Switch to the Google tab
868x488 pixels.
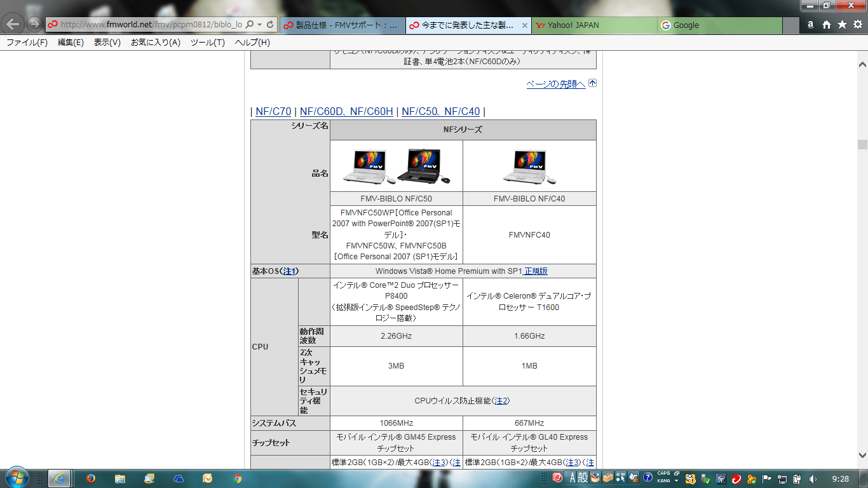click(719, 25)
